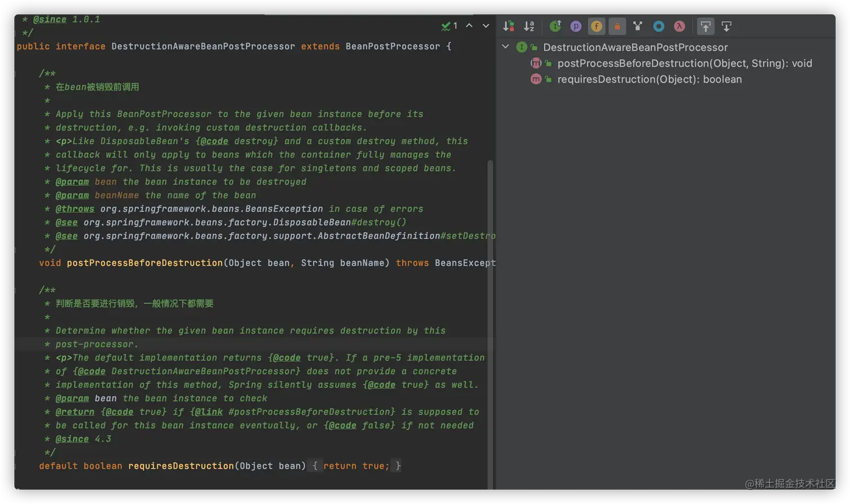The image size is (850, 504).
Task: Toggle Show Lambdas (λ) filter
Action: tap(679, 26)
